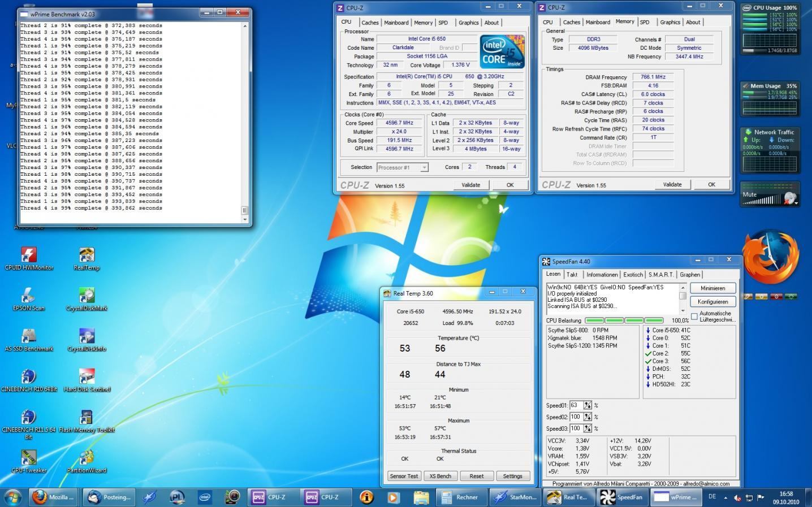Image resolution: width=812 pixels, height=507 pixels.
Task: Open SPD tab in left CPU-Z window
Action: (443, 23)
